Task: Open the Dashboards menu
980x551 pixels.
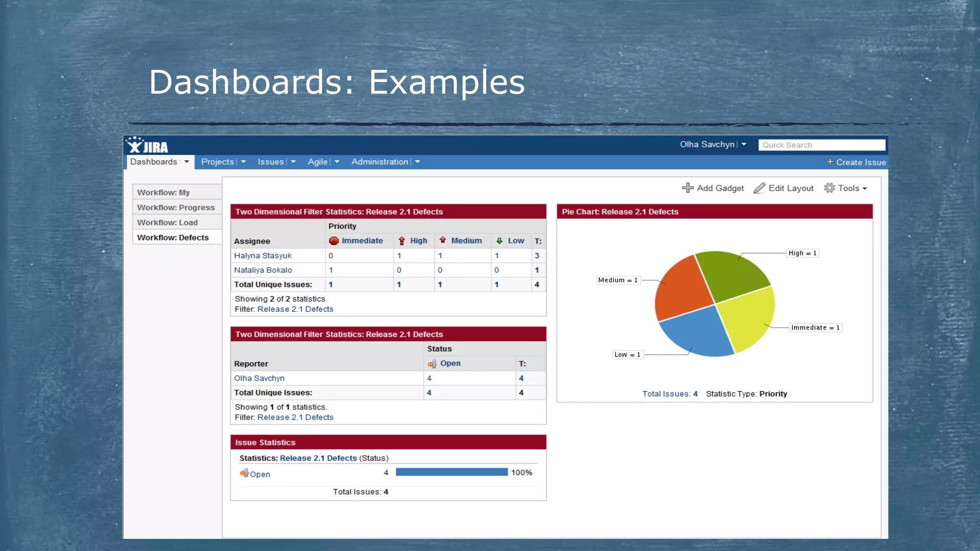Action: [x=154, y=162]
